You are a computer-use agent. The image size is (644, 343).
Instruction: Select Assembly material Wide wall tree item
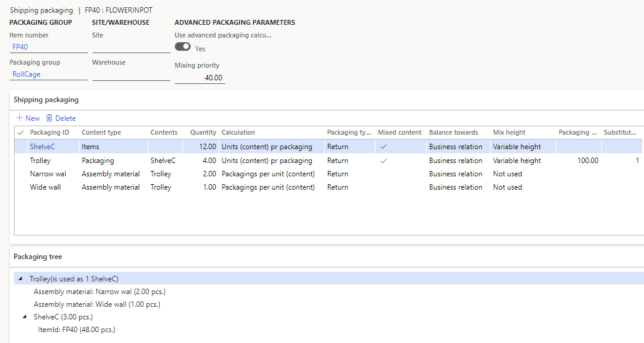pos(96,304)
